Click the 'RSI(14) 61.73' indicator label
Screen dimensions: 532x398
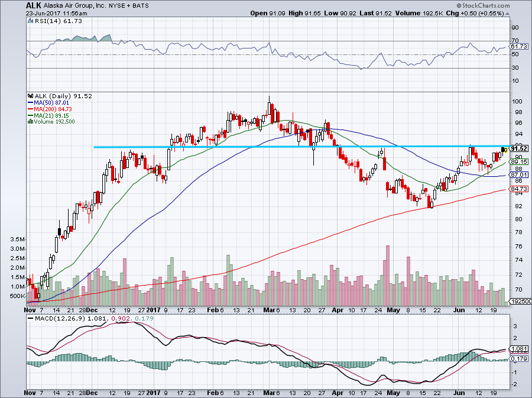click(x=59, y=21)
